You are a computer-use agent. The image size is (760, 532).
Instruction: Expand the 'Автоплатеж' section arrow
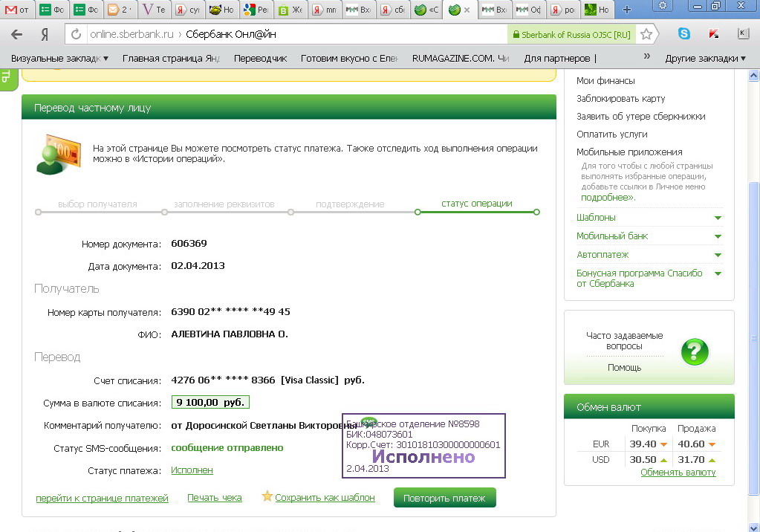pyautogui.click(x=718, y=255)
